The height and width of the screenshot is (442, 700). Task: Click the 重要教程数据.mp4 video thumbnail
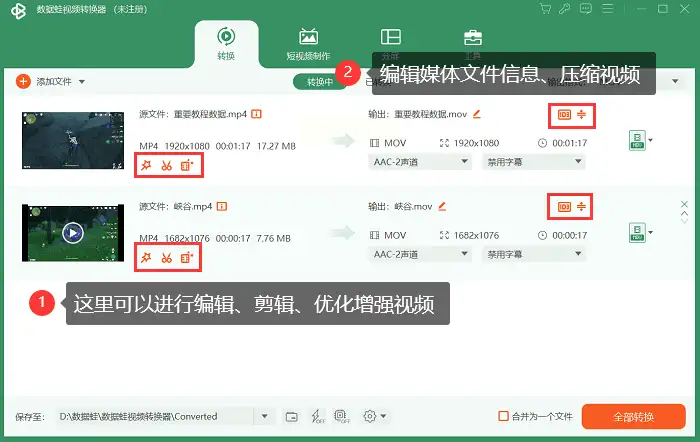click(73, 141)
